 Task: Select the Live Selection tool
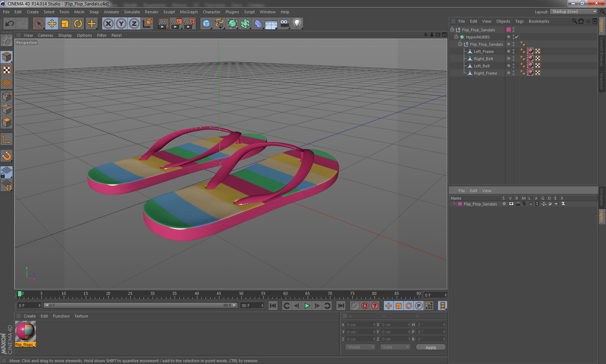pos(39,24)
